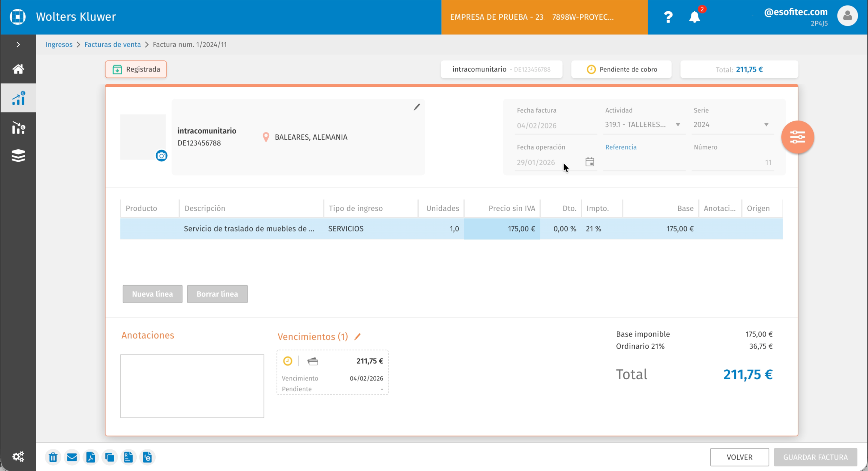Send the invoice via envelope email icon
Image resolution: width=868 pixels, height=471 pixels.
72,457
